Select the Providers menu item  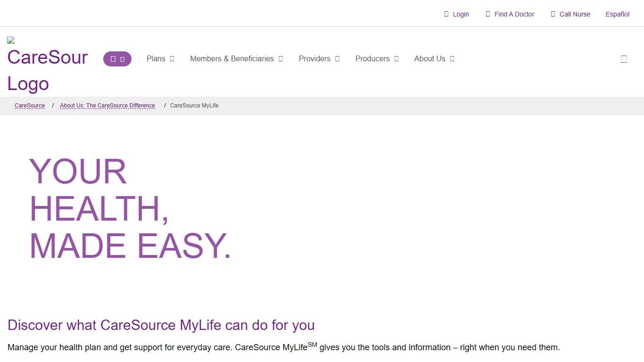pyautogui.click(x=314, y=58)
